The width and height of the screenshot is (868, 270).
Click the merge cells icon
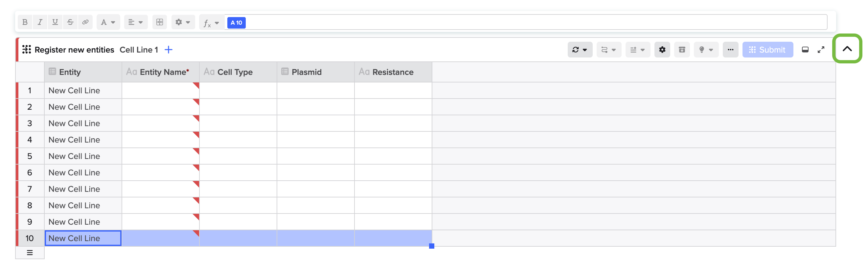[160, 22]
